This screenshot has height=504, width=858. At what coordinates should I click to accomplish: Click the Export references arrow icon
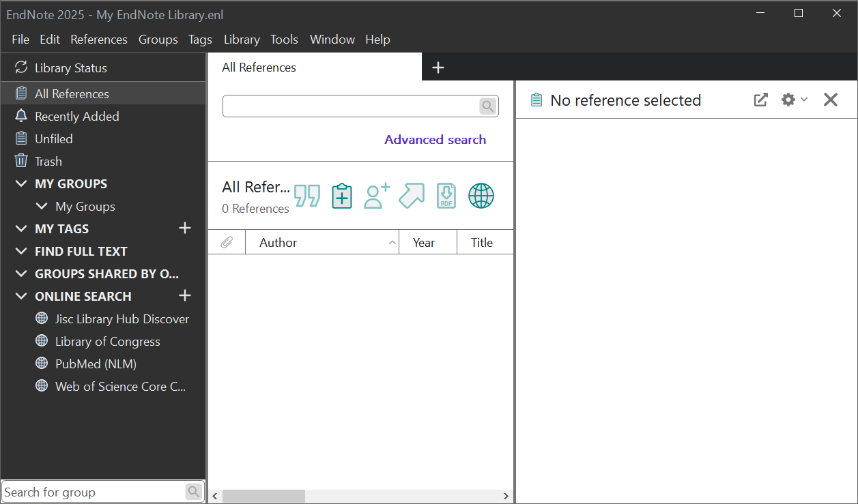click(411, 196)
